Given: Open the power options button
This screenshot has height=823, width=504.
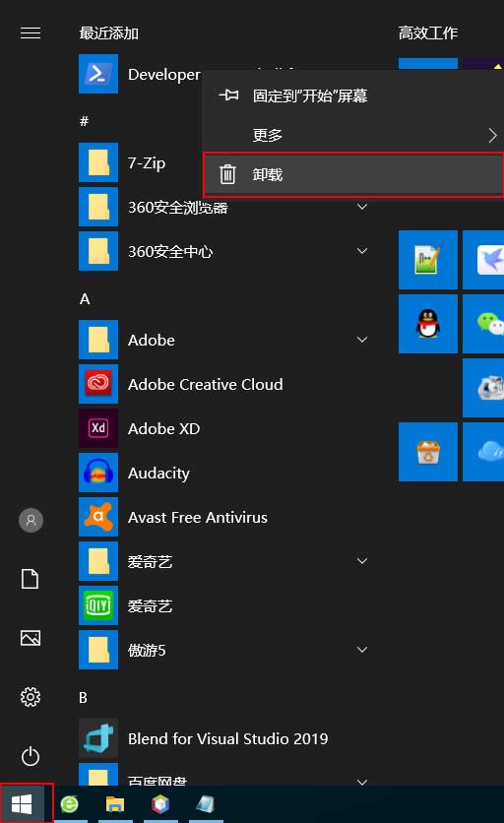Looking at the screenshot, I should (31, 756).
